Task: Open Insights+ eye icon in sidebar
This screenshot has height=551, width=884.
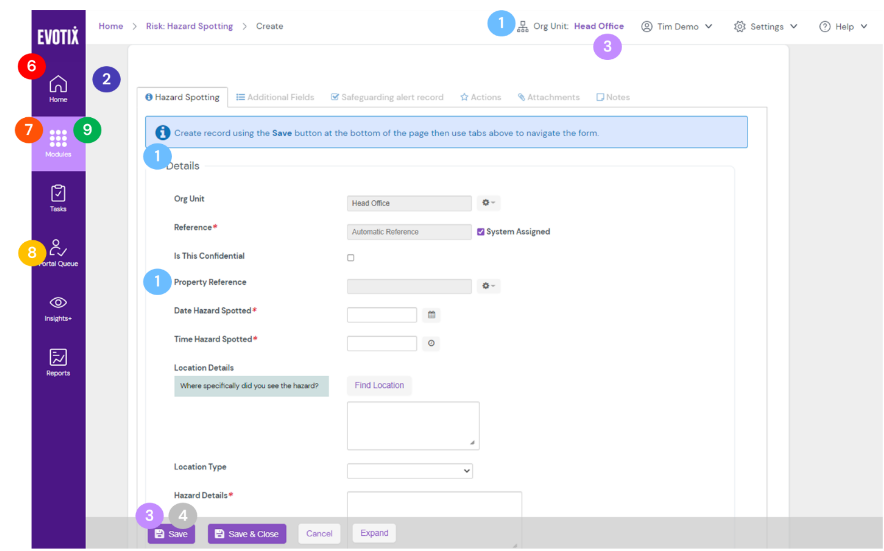Action: pos(58,303)
